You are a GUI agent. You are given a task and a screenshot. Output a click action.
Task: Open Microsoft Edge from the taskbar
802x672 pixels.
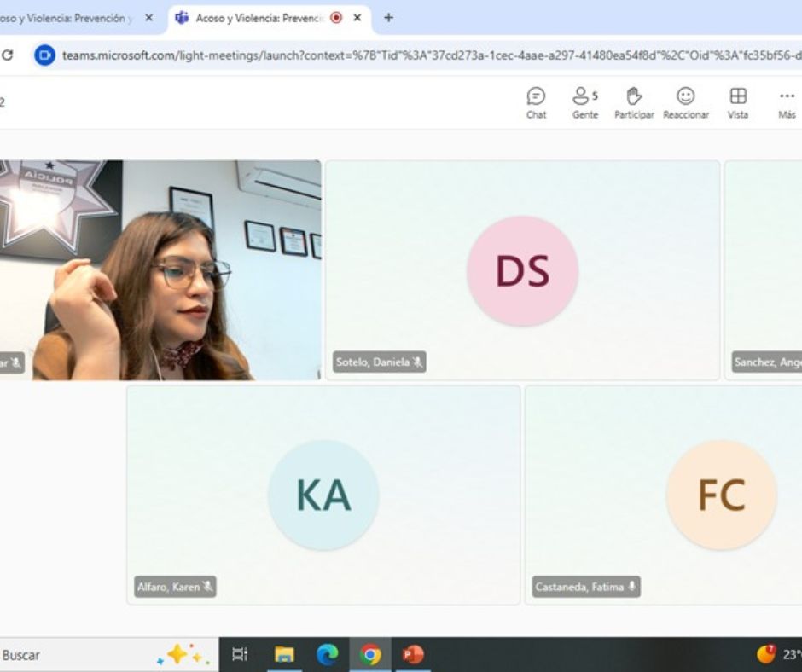(x=327, y=654)
